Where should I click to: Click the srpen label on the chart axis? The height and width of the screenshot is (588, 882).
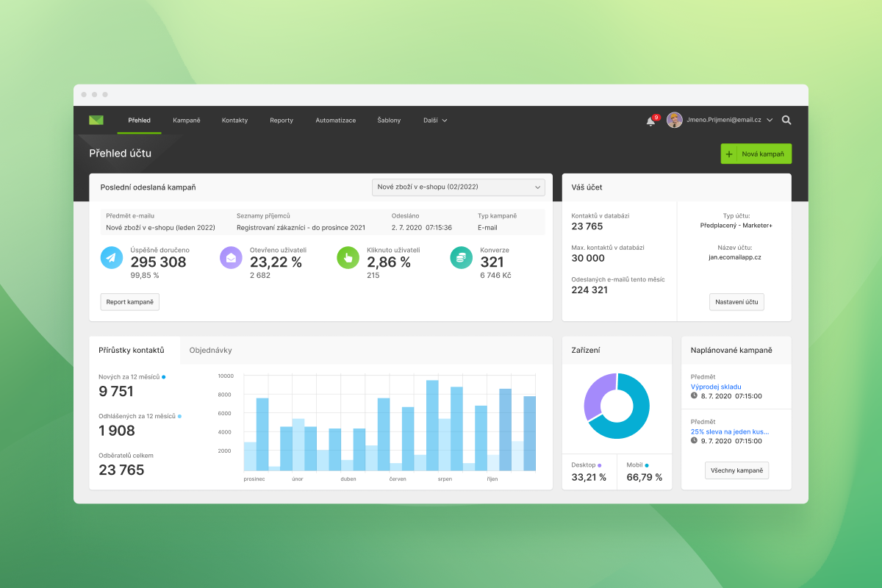[445, 479]
